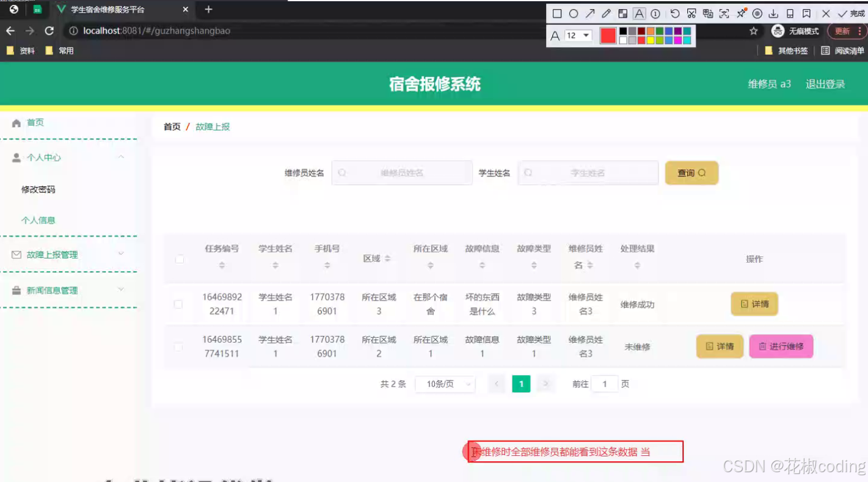Select the numbered marker tool
The width and height of the screenshot is (868, 482).
point(655,13)
